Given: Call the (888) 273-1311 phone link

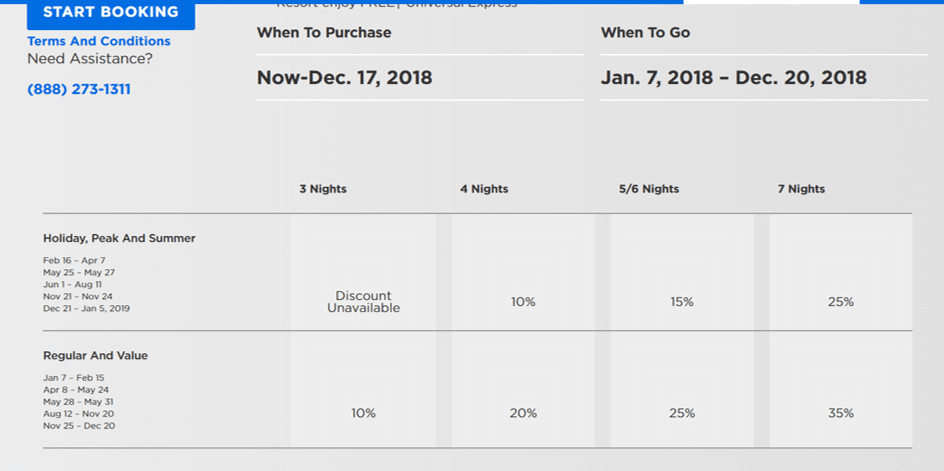Looking at the screenshot, I should 79,90.
